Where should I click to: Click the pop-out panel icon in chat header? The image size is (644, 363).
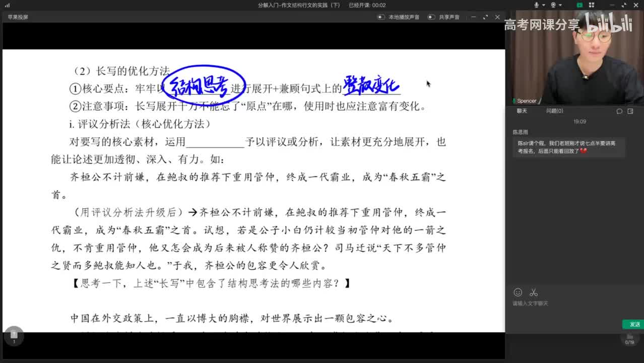pos(630,111)
